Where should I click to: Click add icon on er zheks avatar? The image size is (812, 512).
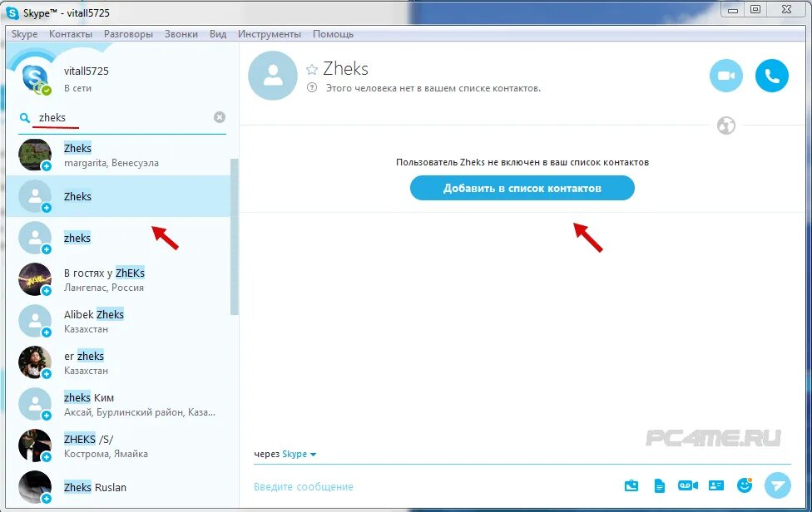coord(47,373)
